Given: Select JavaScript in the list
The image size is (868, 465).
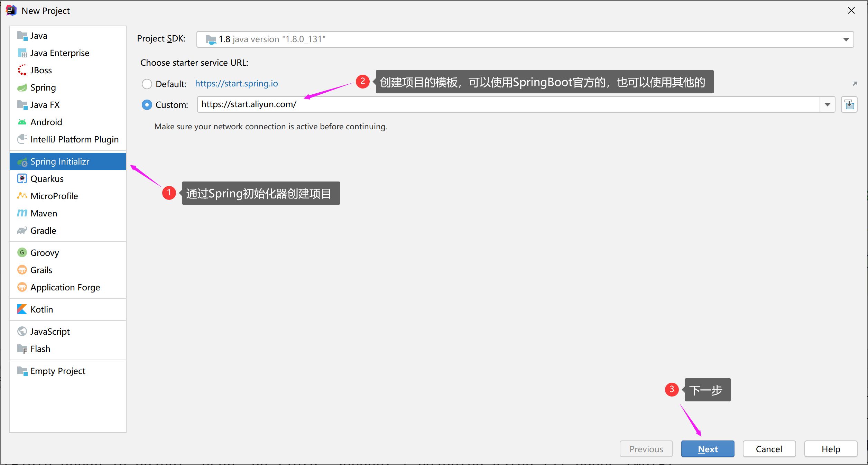Looking at the screenshot, I should (68, 332).
